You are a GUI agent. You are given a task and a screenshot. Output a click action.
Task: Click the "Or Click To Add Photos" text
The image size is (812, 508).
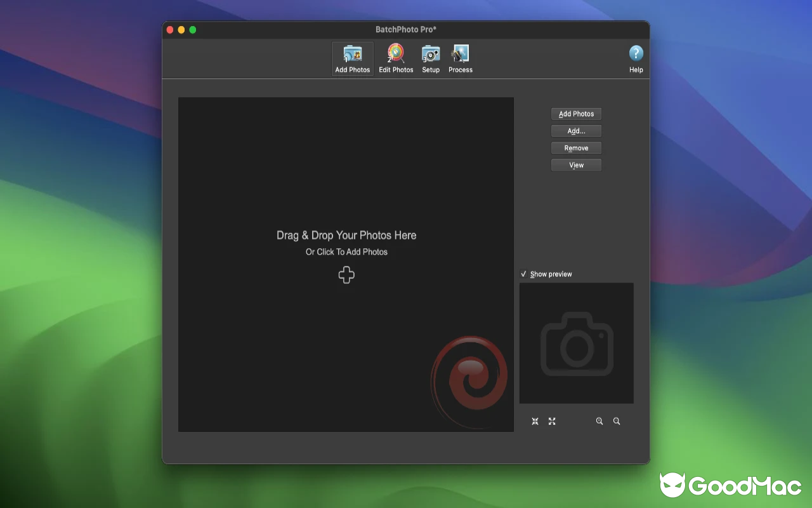tap(346, 251)
